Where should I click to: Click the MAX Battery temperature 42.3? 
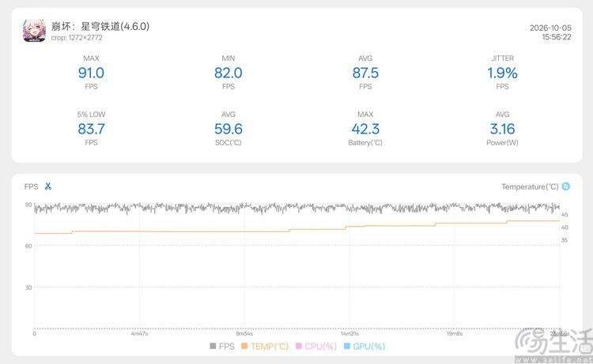click(365, 129)
